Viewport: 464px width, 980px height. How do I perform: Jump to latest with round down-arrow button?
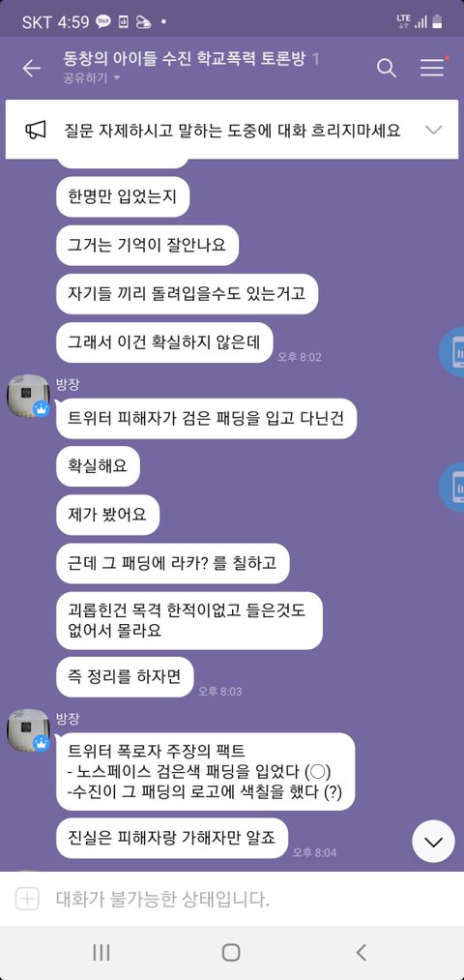433,842
